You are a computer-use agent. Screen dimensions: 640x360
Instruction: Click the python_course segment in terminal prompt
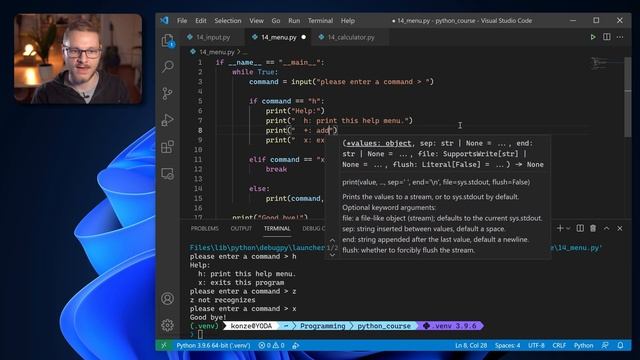point(384,326)
